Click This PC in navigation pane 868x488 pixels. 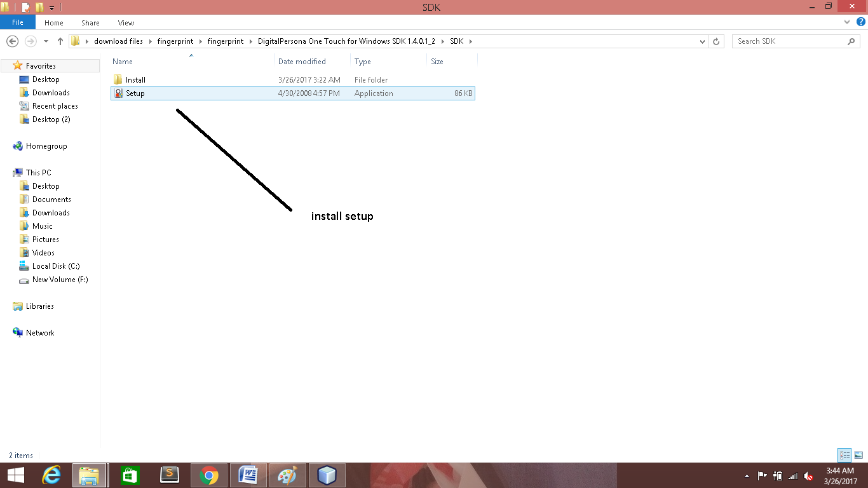point(38,173)
